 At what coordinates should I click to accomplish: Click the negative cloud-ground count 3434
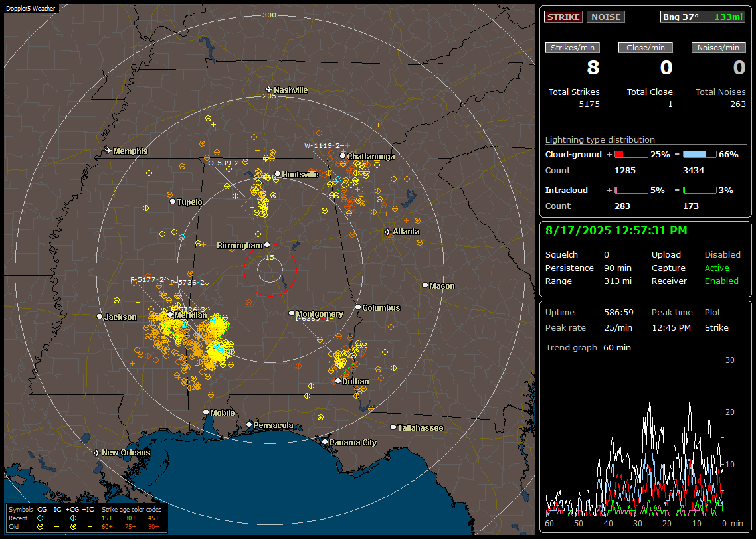[x=694, y=171]
